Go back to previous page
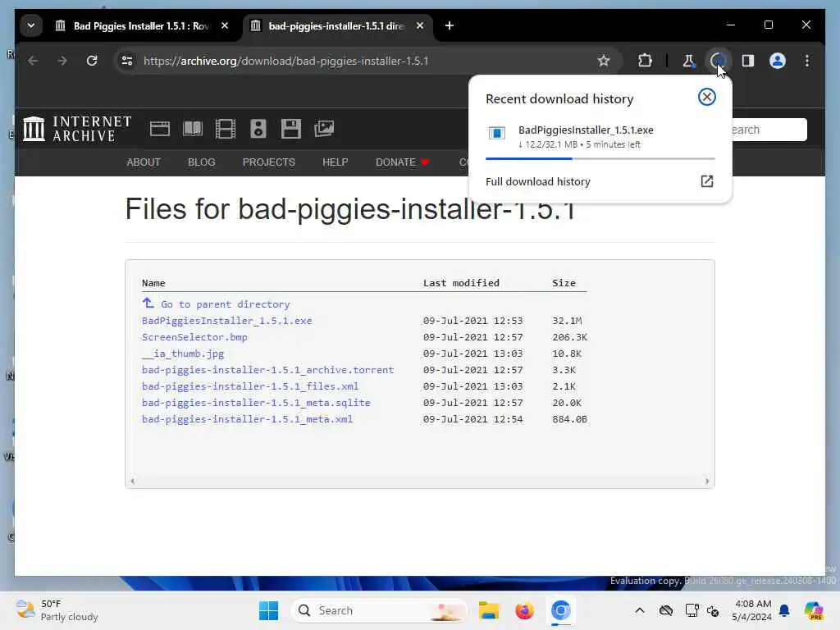This screenshot has width=840, height=630. coord(33,61)
